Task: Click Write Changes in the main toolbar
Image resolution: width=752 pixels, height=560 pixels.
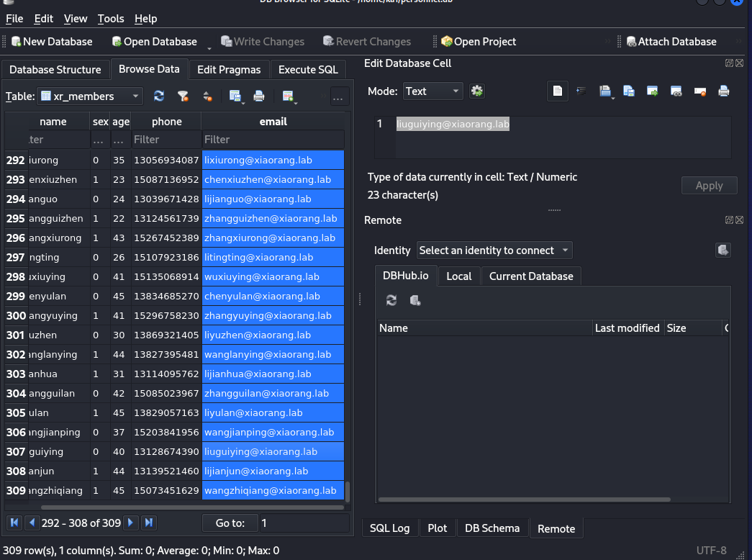Action: click(x=263, y=41)
